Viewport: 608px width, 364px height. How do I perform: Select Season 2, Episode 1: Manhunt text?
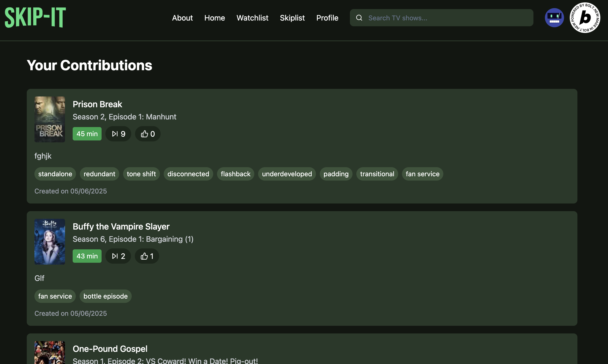125,117
